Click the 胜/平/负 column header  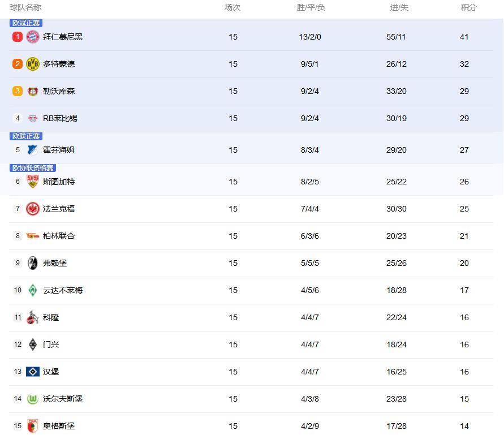(311, 7)
